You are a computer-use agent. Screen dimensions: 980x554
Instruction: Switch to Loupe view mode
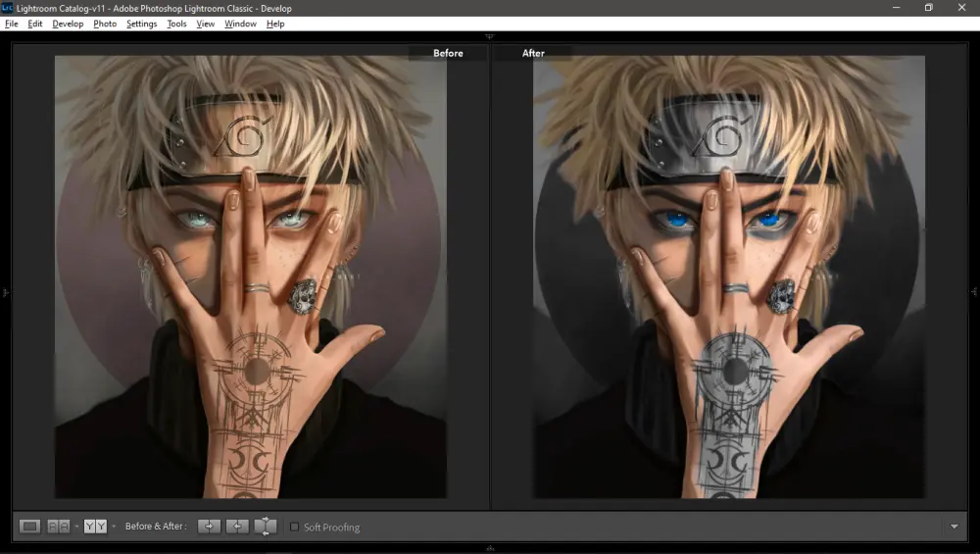29,527
